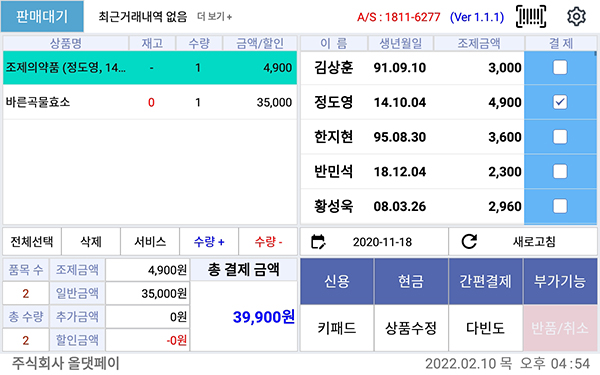Pay by cash with 현금 button
Image resolution: width=600 pixels, height=375 pixels.
pos(411,281)
